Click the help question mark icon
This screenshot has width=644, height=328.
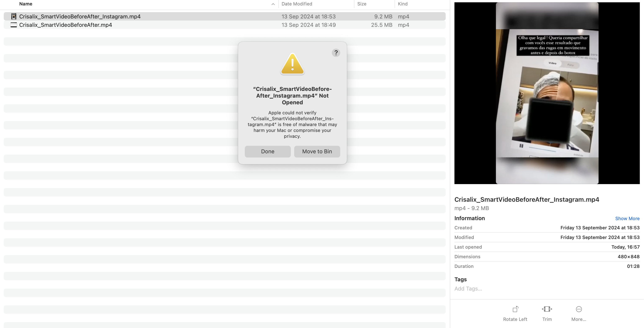pos(336,53)
